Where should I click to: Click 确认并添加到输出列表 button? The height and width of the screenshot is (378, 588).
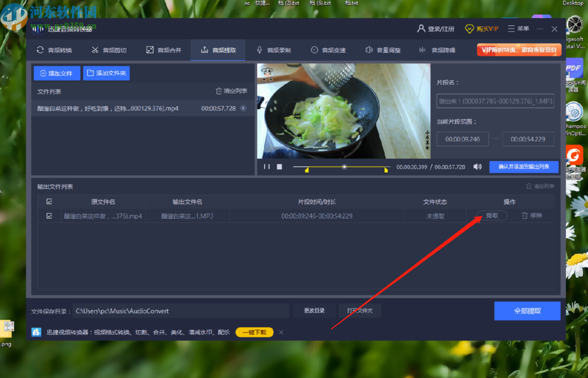point(524,167)
